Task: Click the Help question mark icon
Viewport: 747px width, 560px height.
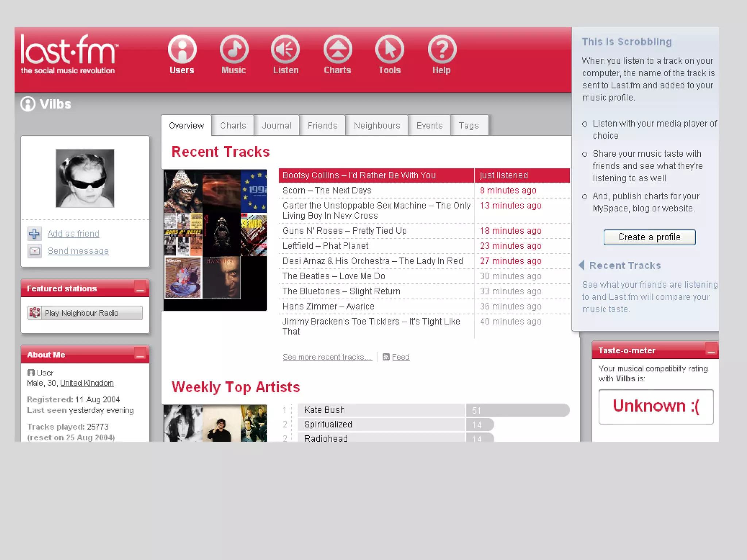Action: click(x=442, y=49)
